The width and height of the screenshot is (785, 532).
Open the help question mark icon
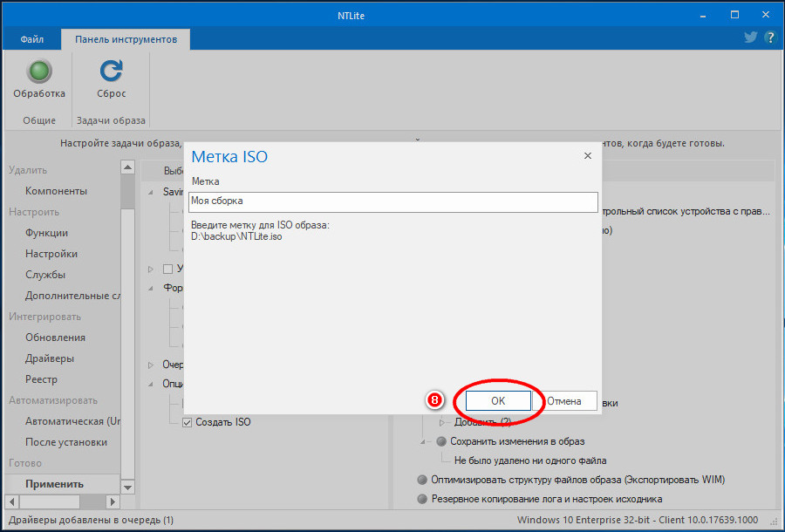click(770, 38)
